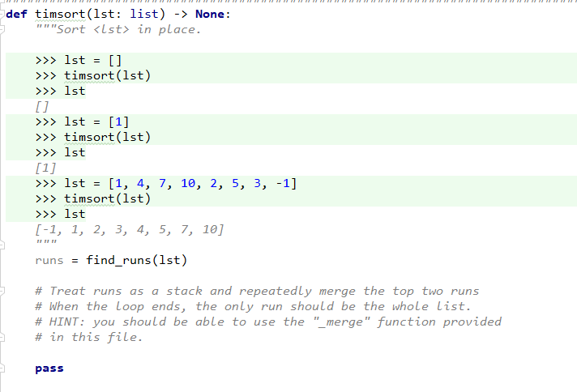Click the sorted output '[-1, 1, 2, 3, 4, 5, 7, 10]'

tap(129, 229)
